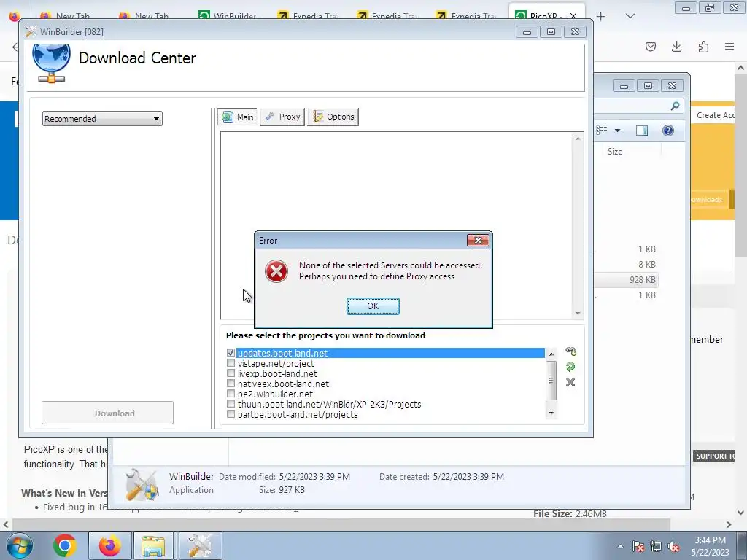Click the WinBuilder taskbar icon
The height and width of the screenshot is (560, 747).
200,545
